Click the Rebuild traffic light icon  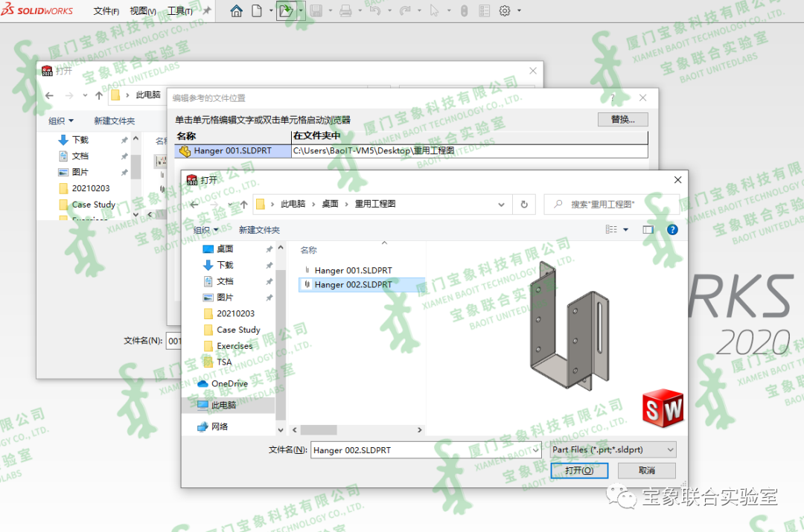coord(464,10)
